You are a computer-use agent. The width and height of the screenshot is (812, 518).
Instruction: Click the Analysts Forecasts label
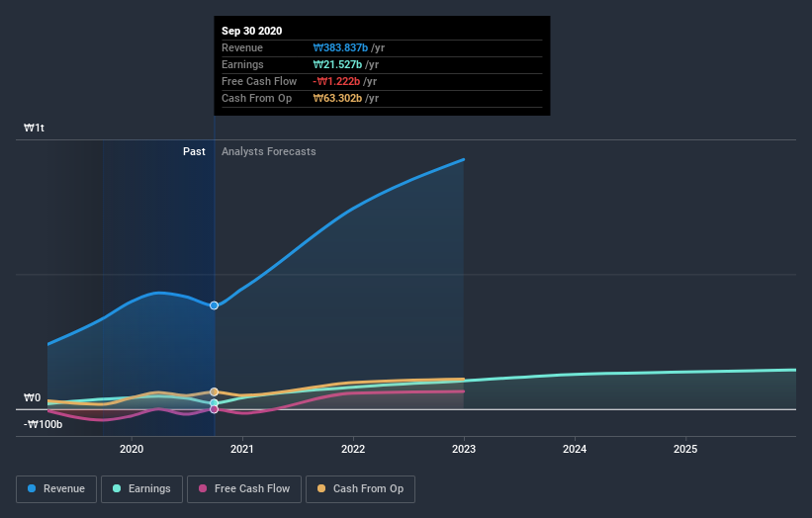[269, 151]
